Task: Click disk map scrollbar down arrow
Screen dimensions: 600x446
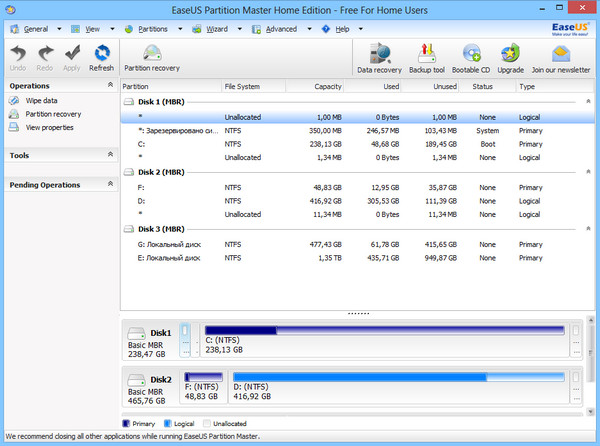Action: (590, 412)
